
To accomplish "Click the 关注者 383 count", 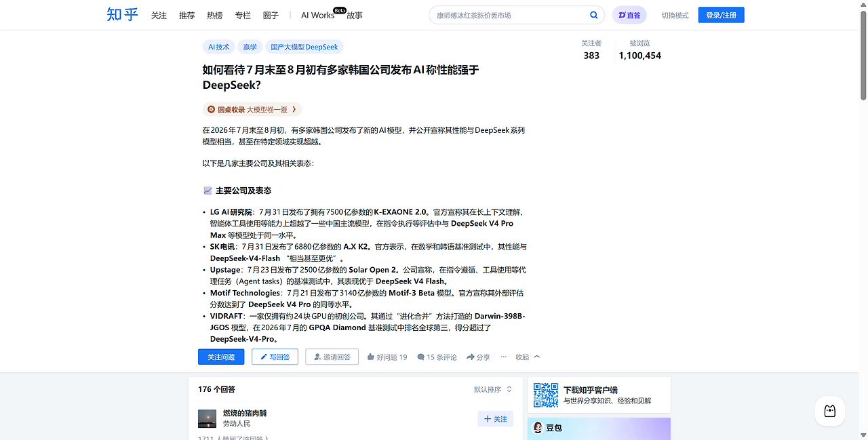I will 591,49.
